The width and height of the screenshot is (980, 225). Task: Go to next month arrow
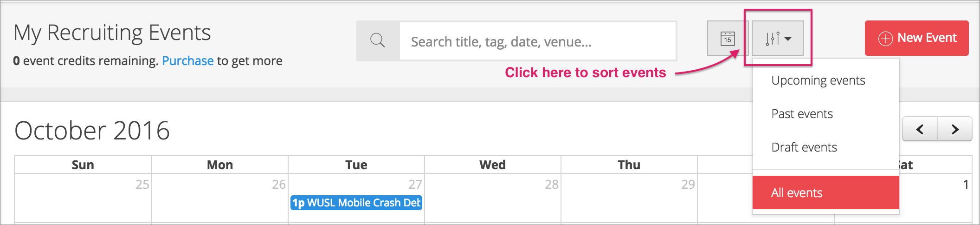954,129
